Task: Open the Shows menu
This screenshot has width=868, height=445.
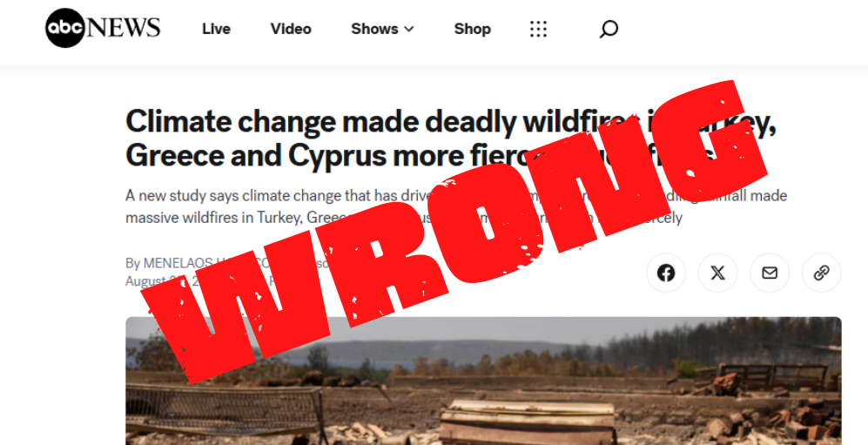Action: tap(382, 29)
